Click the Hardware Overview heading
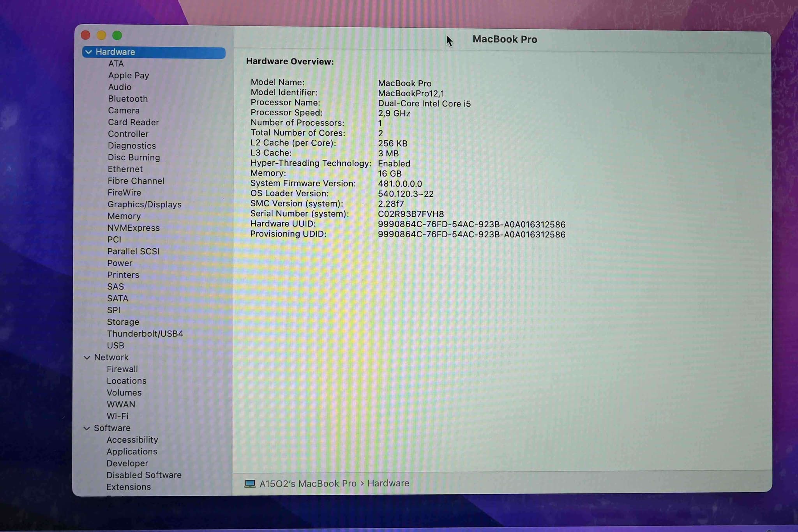798x532 pixels. [290, 62]
